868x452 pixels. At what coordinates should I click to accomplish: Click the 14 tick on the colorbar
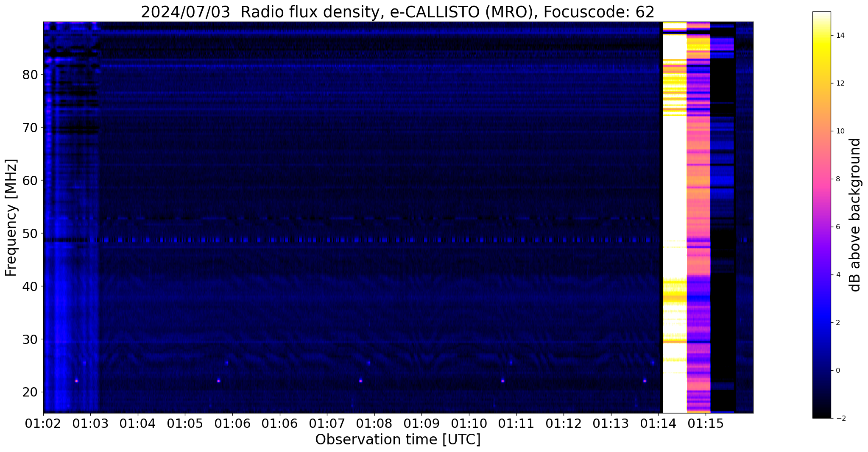840,36
